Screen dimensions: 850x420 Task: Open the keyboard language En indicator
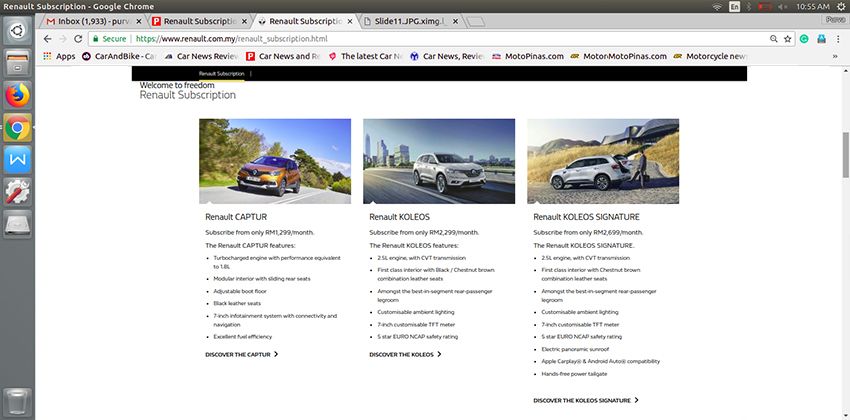(735, 7)
